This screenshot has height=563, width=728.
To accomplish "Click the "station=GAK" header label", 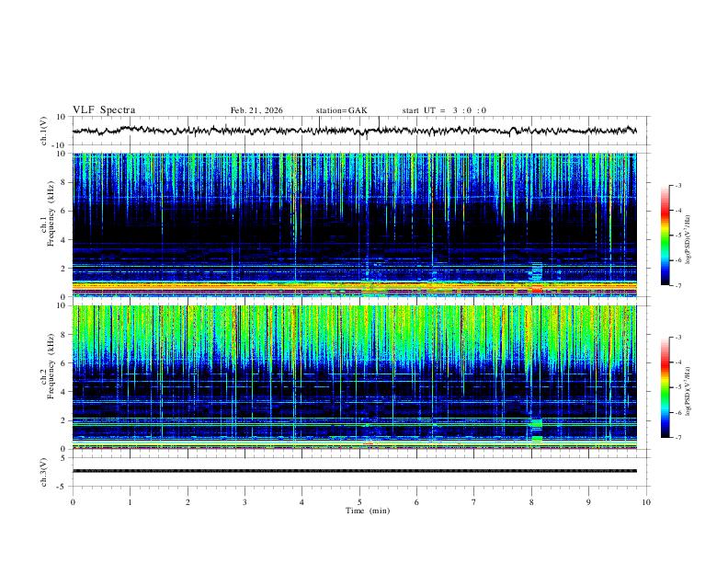I will [341, 110].
